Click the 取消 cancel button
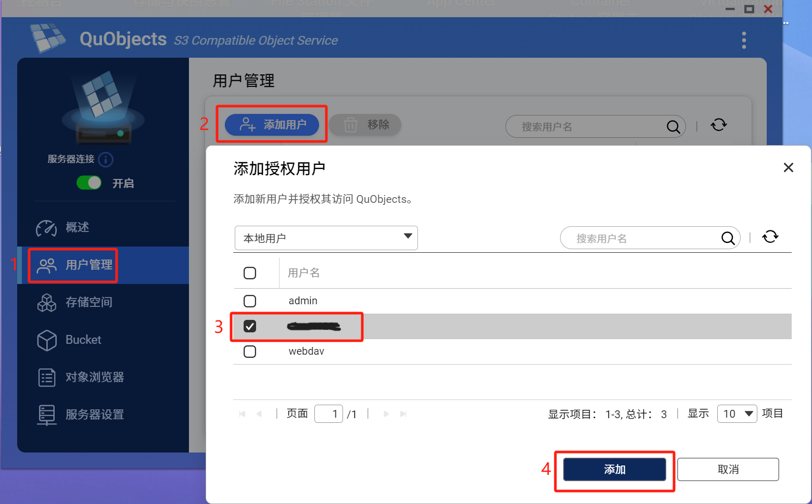Viewport: 812px width, 504px height. point(728,470)
